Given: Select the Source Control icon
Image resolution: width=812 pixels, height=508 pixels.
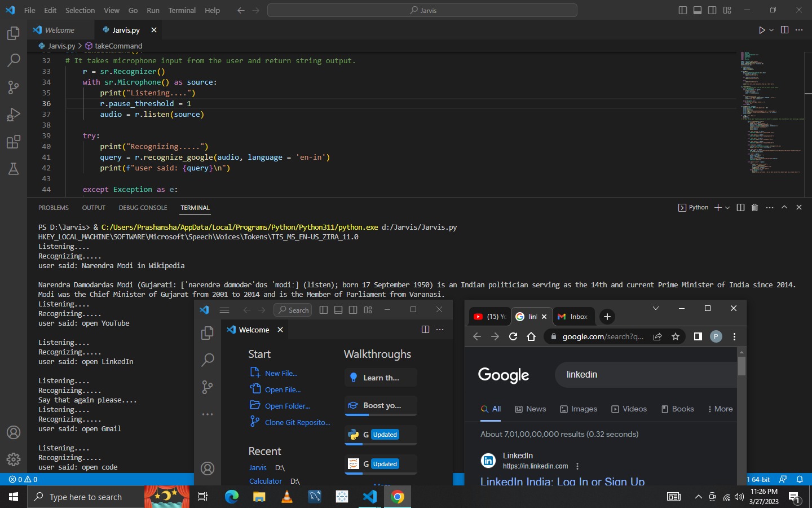Looking at the screenshot, I should [x=14, y=87].
